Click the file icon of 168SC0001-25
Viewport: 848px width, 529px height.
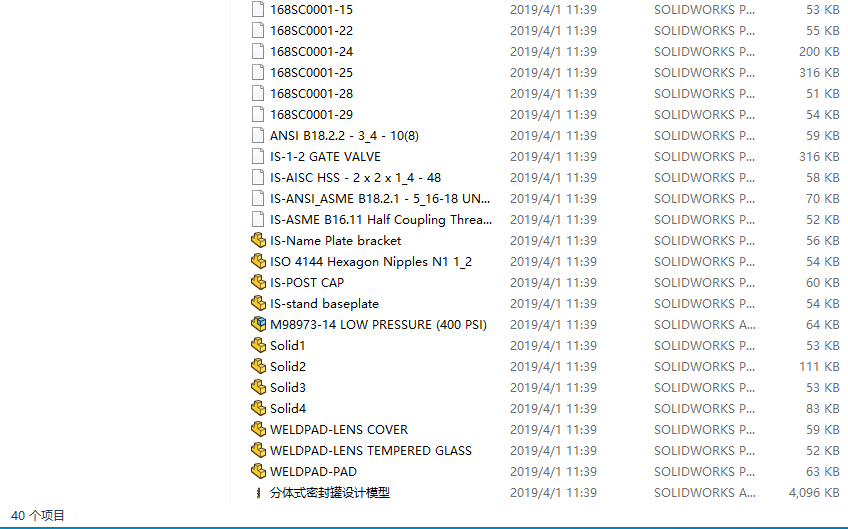click(x=258, y=72)
